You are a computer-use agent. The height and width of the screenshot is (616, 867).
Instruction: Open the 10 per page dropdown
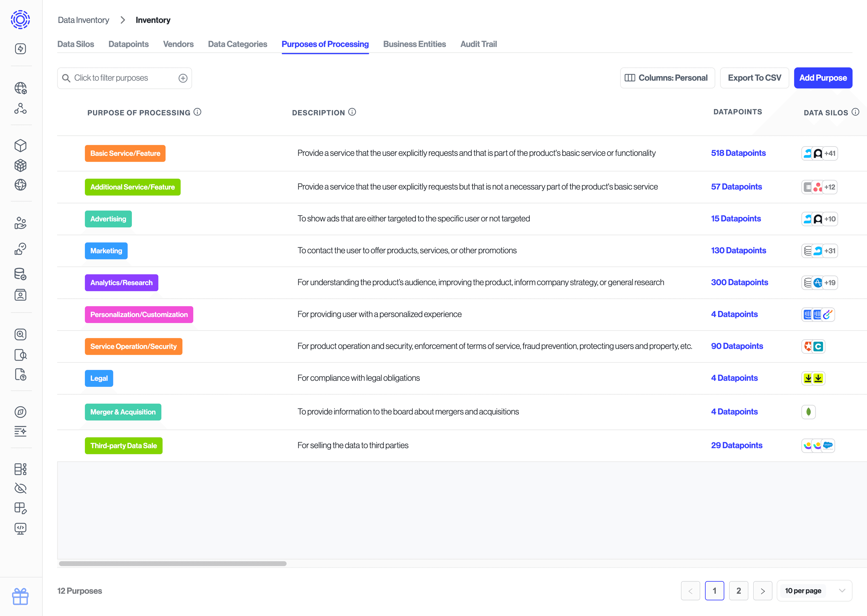point(814,591)
